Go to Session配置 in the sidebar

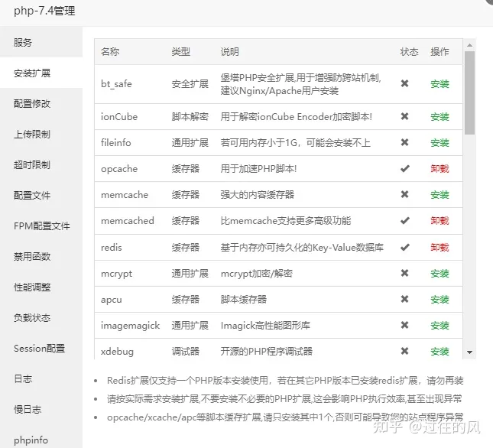tap(39, 349)
